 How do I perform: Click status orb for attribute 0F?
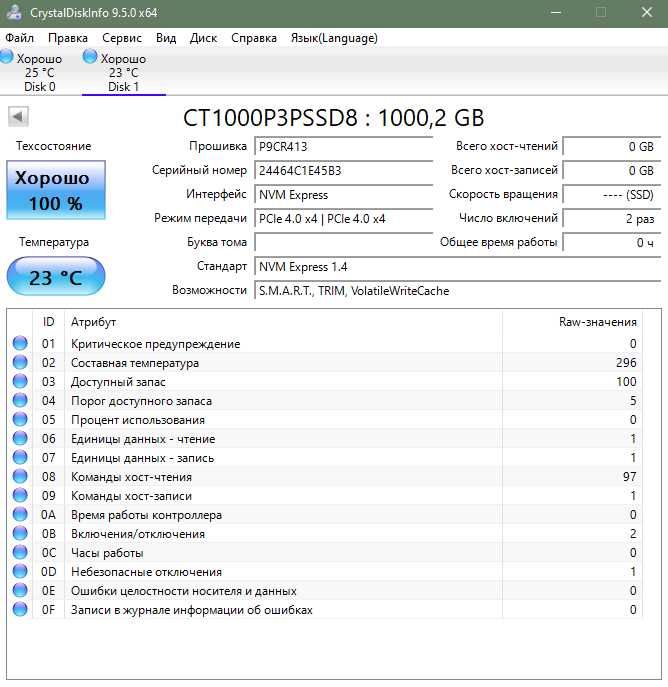[x=20, y=609]
